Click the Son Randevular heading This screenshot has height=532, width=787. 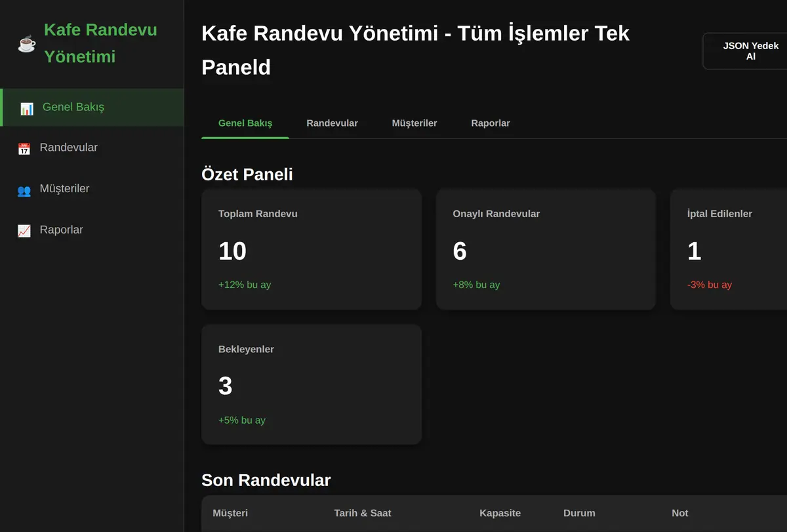266,480
